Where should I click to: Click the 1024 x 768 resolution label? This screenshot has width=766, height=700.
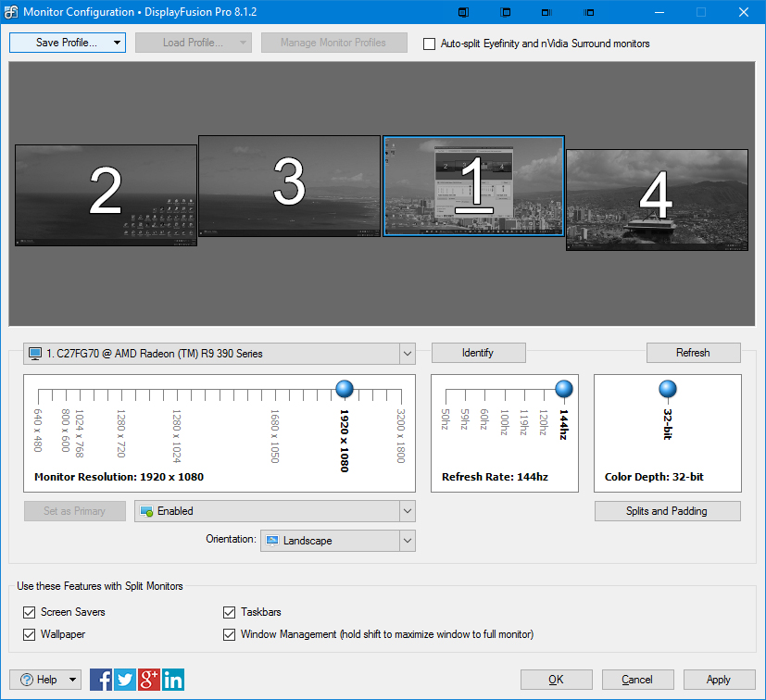[x=80, y=433]
